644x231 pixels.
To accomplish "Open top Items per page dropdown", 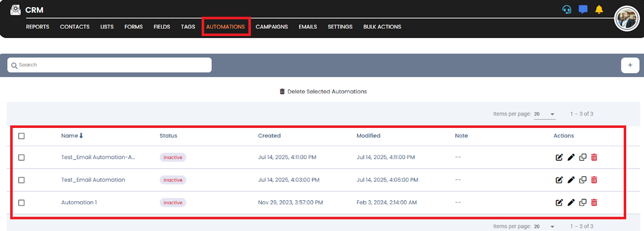I will pyautogui.click(x=544, y=114).
